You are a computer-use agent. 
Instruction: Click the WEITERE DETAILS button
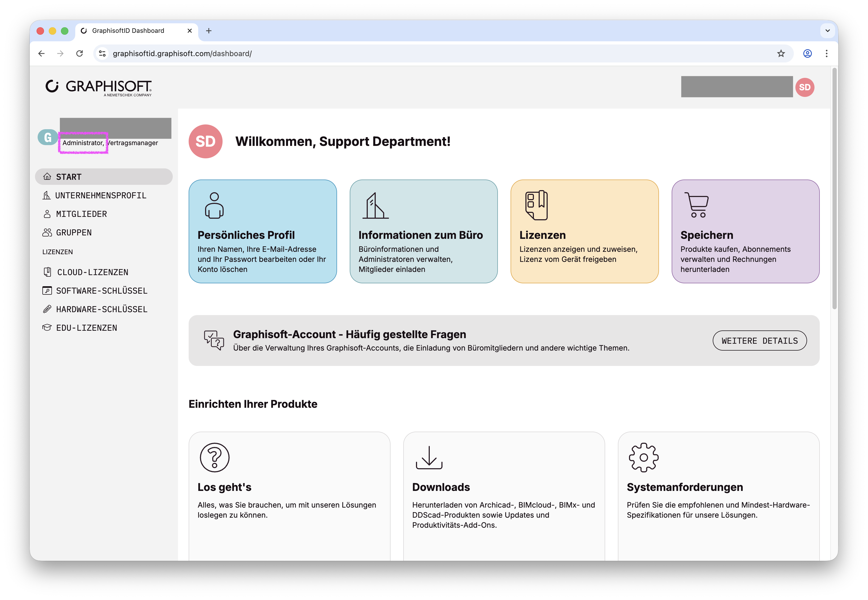click(x=759, y=341)
